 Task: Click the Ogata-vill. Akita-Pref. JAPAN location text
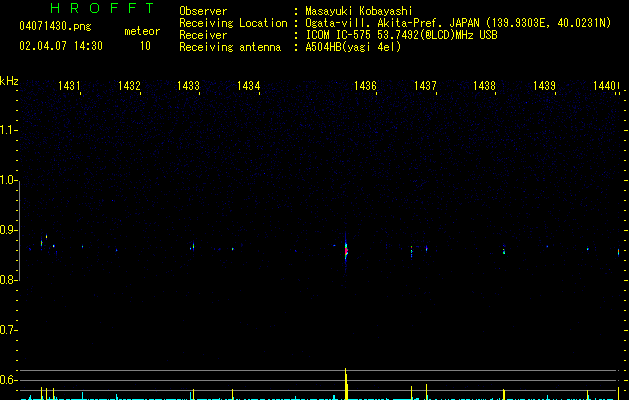(x=392, y=23)
